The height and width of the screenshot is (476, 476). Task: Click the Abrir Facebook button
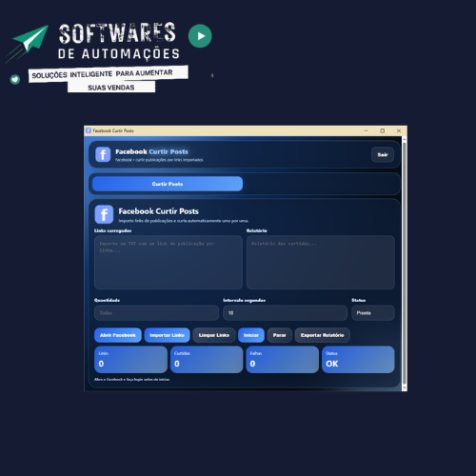point(118,335)
